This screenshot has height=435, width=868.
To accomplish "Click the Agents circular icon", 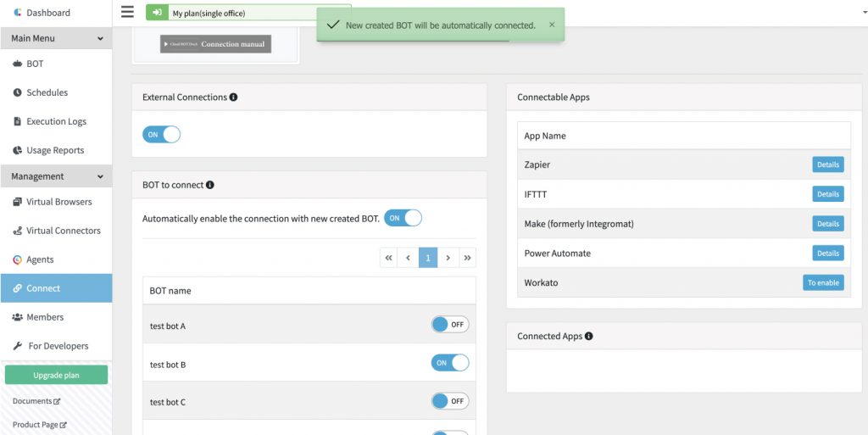I will 18,259.
